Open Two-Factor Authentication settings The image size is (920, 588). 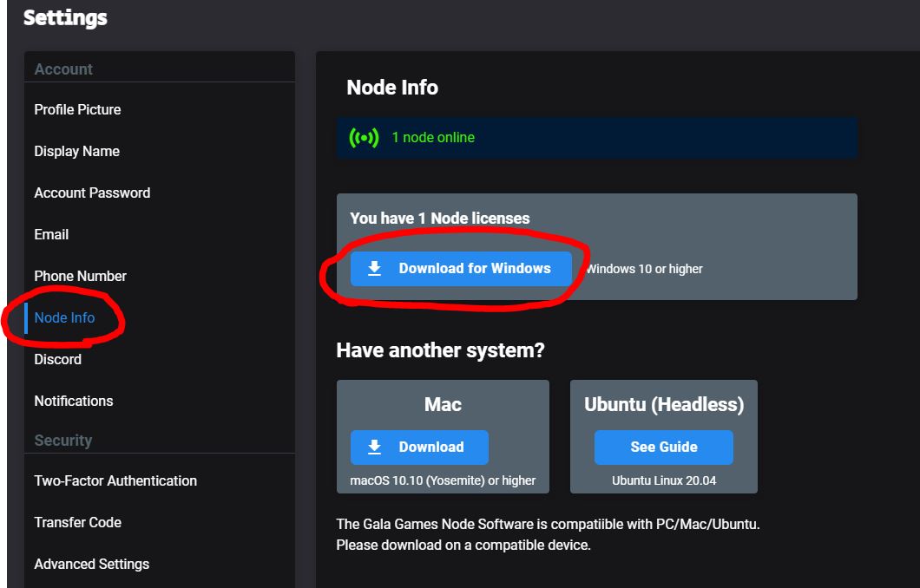tap(115, 480)
